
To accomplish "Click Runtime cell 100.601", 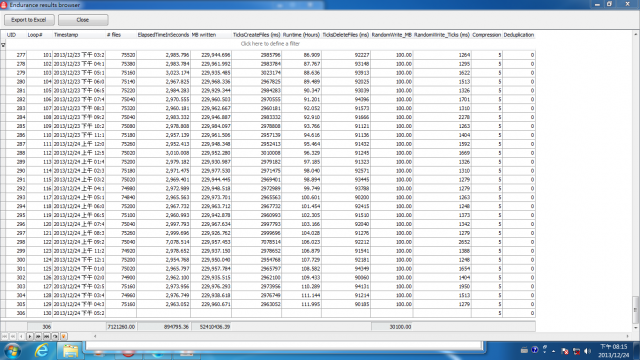I will click(302, 197).
